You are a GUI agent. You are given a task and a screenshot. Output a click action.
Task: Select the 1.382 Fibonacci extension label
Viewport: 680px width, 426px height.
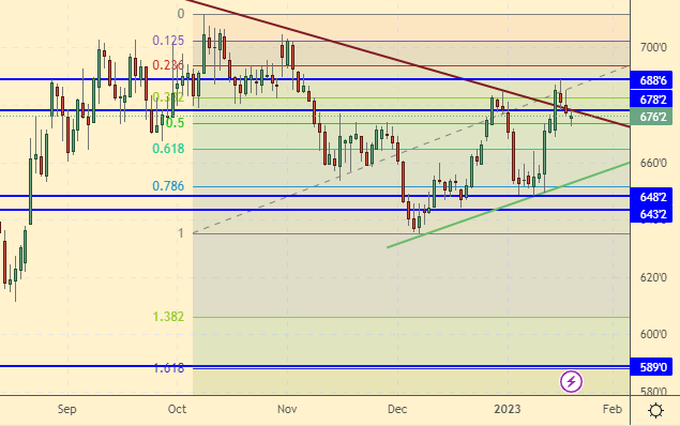[x=169, y=316]
